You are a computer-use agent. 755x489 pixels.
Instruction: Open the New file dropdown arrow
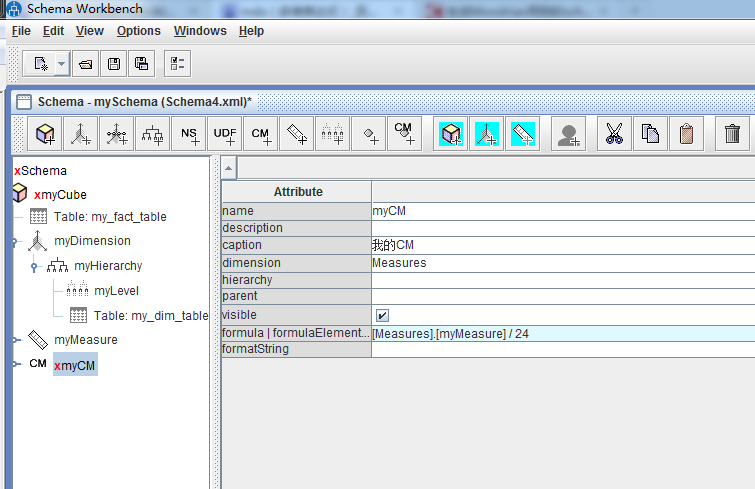click(62, 64)
